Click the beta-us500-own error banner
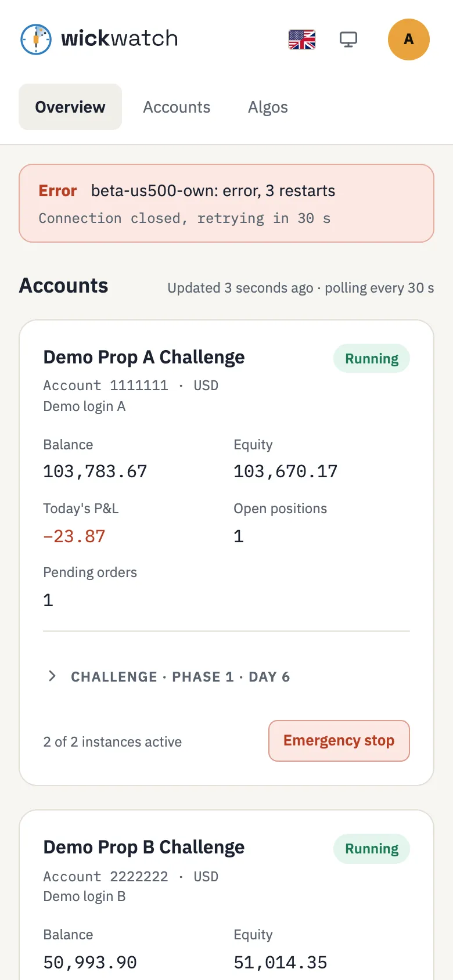Viewport: 453px width, 980px height. point(227,203)
